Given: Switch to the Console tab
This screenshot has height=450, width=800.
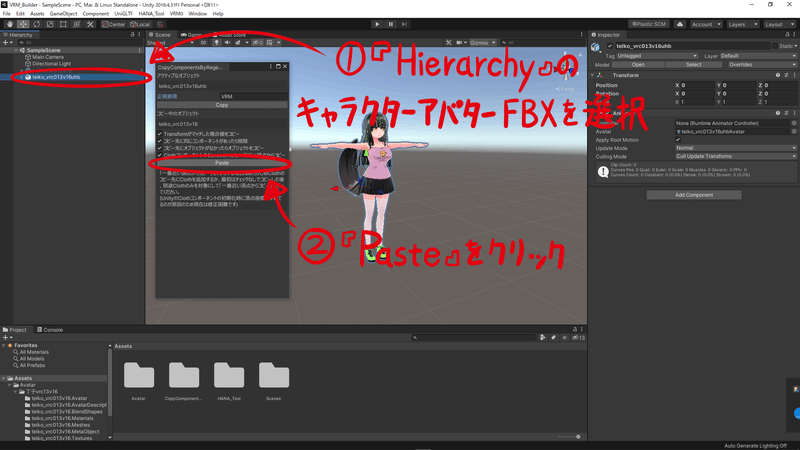Looking at the screenshot, I should tap(49, 330).
